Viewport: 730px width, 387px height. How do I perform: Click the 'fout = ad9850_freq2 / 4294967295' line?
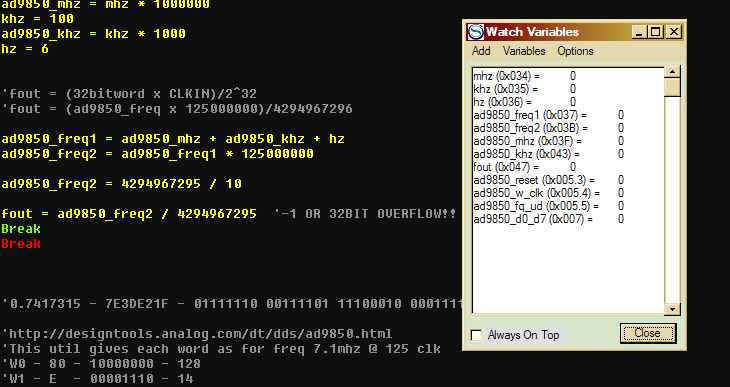pos(129,213)
